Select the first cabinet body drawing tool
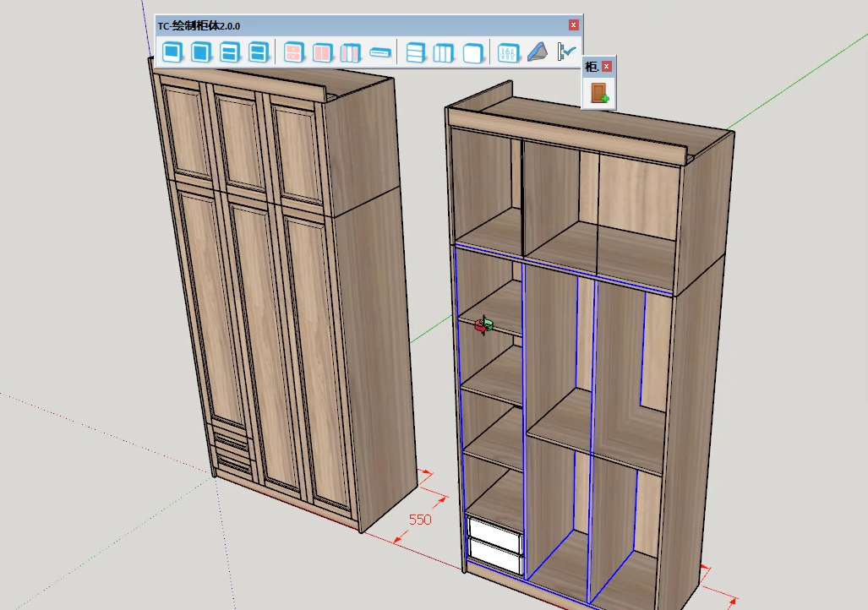Viewport: 868px width, 610px height. point(172,52)
